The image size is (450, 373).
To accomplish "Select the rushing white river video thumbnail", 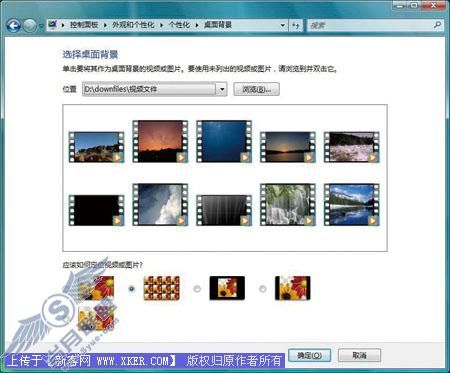I will tap(352, 147).
